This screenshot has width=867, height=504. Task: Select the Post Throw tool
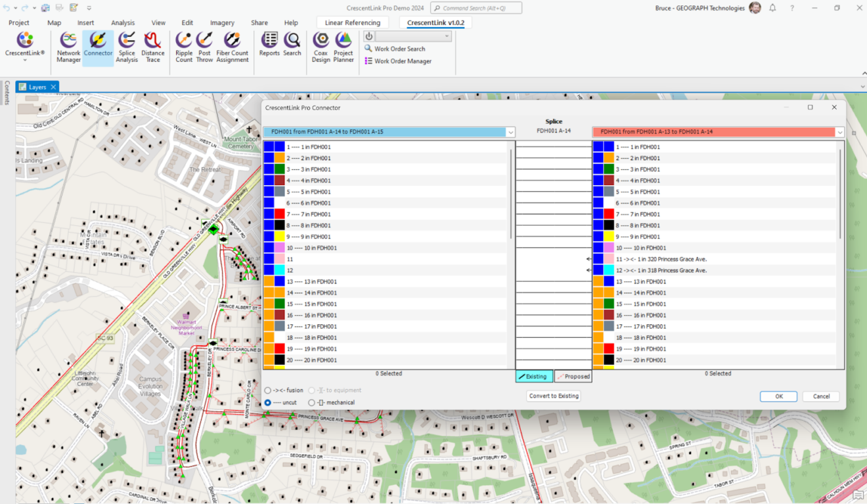pos(204,47)
